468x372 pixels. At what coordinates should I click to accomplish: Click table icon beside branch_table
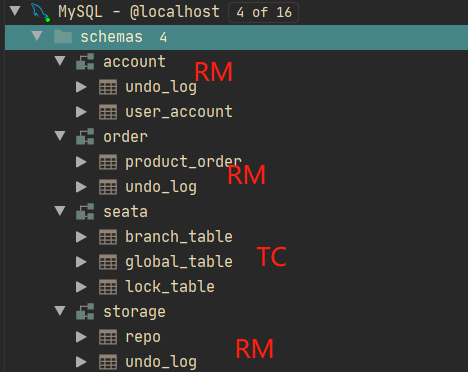pyautogui.click(x=108, y=237)
